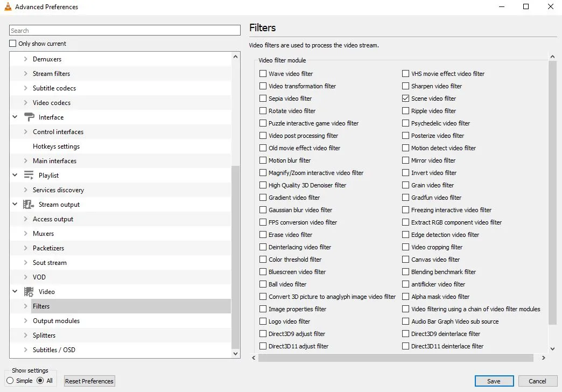Click the tree scrollbar down arrow
The width and height of the screenshot is (562, 392).
(x=235, y=353)
